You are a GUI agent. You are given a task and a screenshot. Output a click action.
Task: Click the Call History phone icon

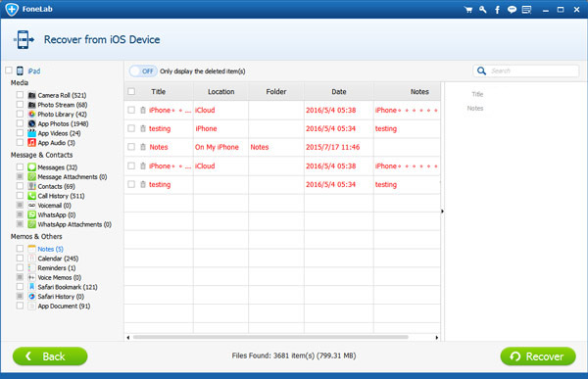pyautogui.click(x=32, y=196)
